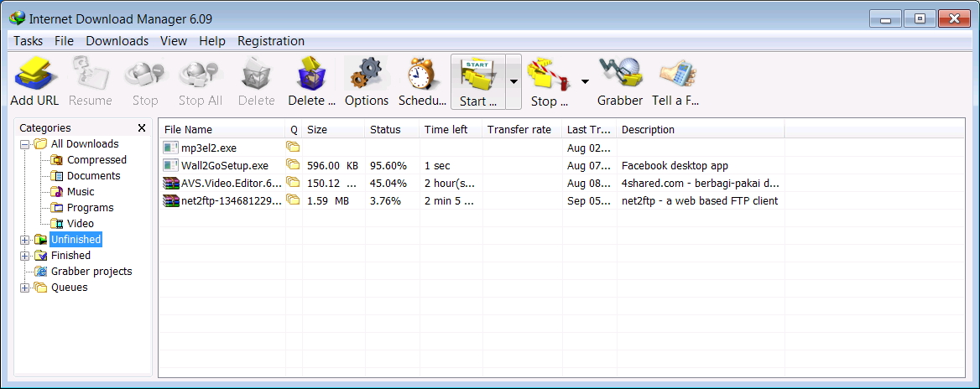This screenshot has height=389, width=980.
Task: Select the Finished category
Action: tap(70, 256)
